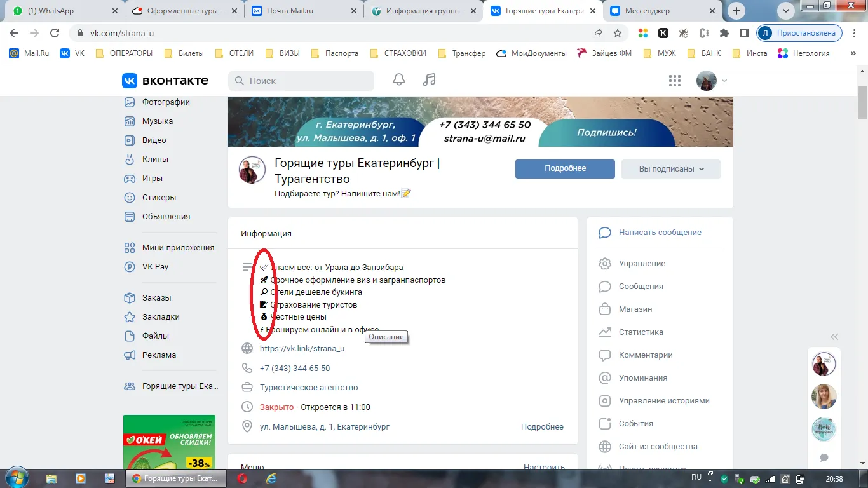
Task: Click the ОКЕЙ ad banner
Action: click(x=170, y=442)
